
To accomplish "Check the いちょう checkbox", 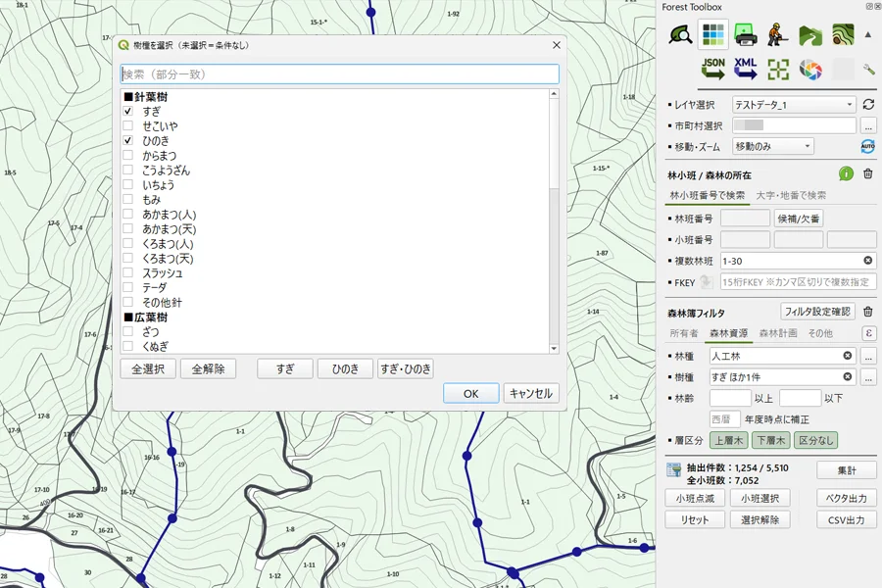I will (x=128, y=184).
